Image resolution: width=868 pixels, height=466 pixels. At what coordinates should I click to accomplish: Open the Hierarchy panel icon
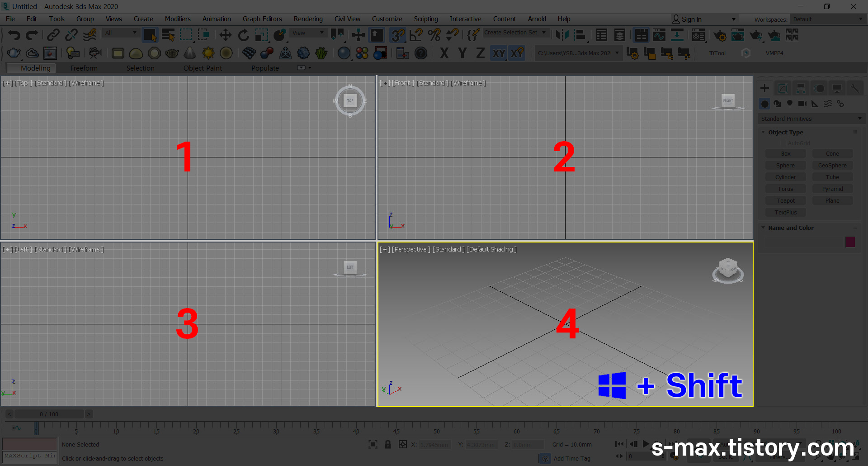click(x=801, y=88)
